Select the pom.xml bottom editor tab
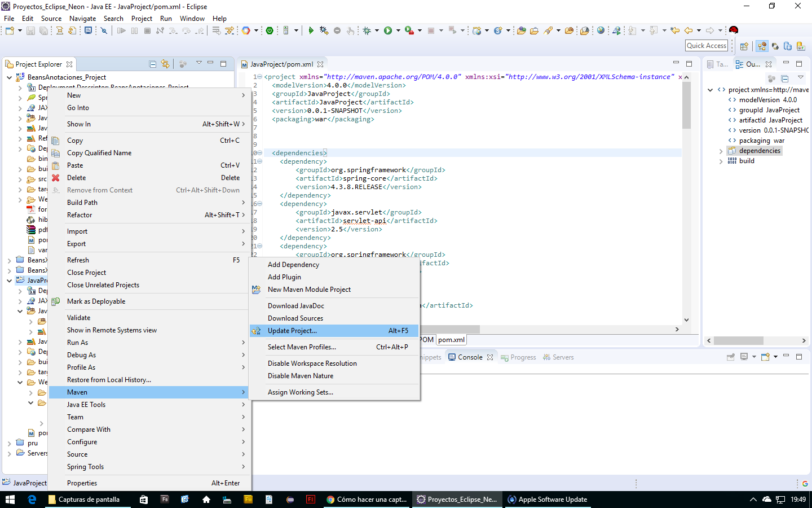812x508 pixels. [452, 340]
